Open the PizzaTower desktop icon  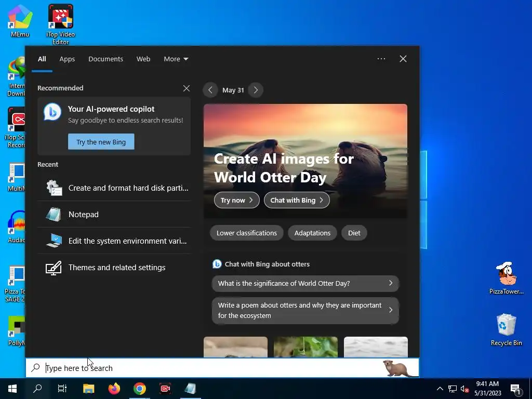coord(506,278)
